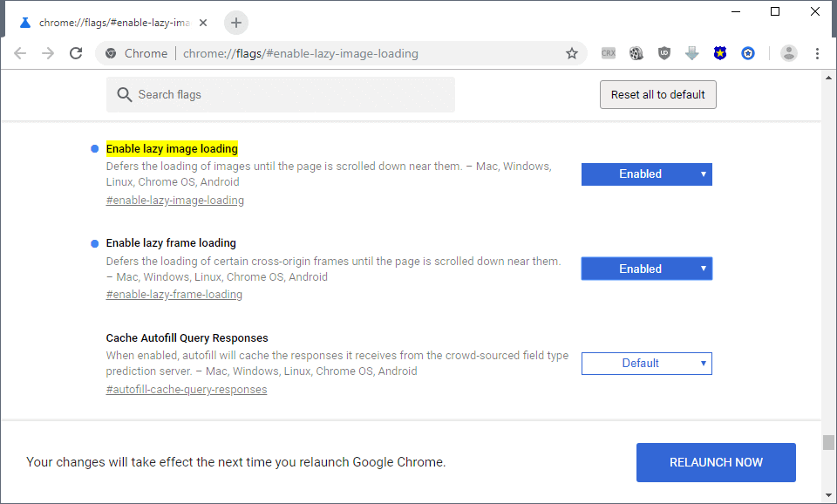Follow the #enable-lazy-frame-loading link
The height and width of the screenshot is (504, 837).
tap(174, 295)
